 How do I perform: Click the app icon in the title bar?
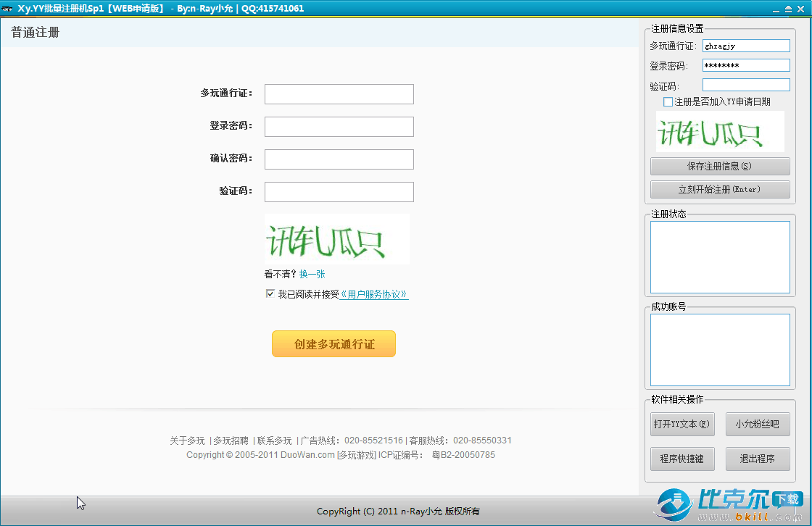(8, 9)
